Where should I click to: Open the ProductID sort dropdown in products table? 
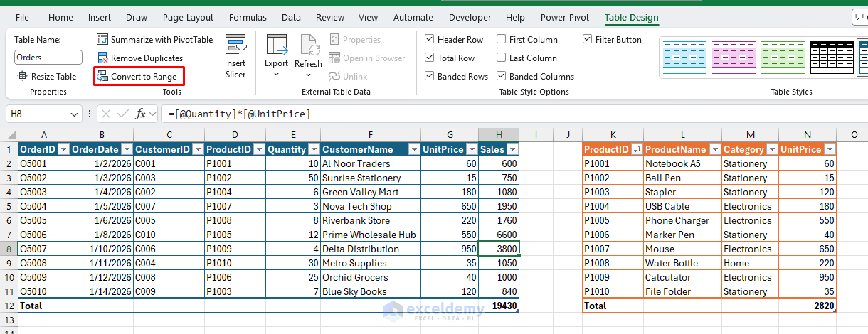click(x=637, y=149)
